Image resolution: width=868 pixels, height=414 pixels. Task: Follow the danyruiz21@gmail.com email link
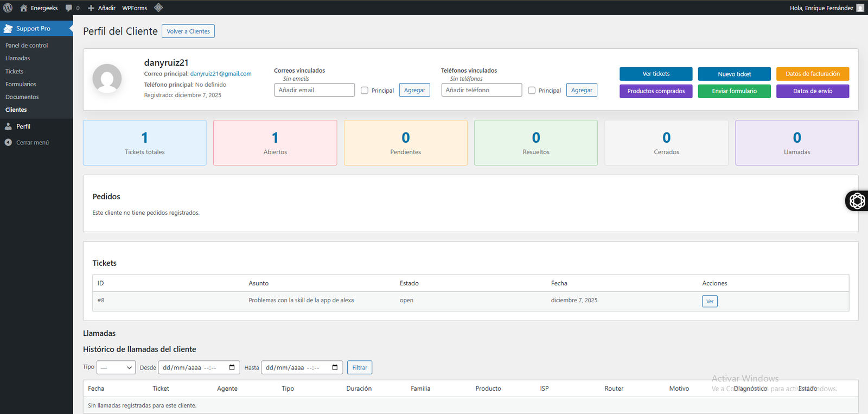(220, 74)
